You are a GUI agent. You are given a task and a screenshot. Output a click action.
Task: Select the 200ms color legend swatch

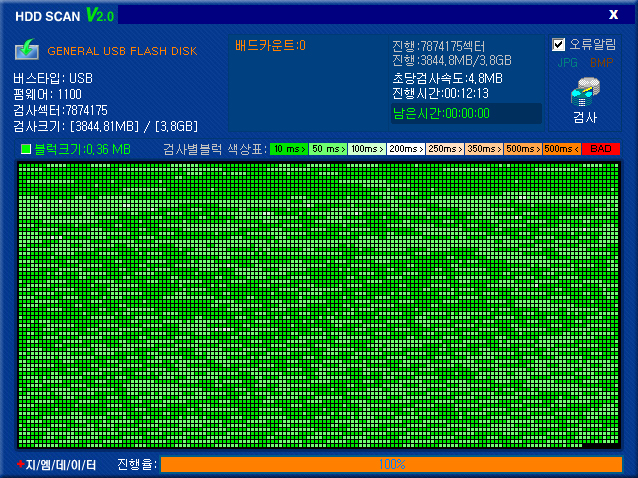(x=406, y=149)
